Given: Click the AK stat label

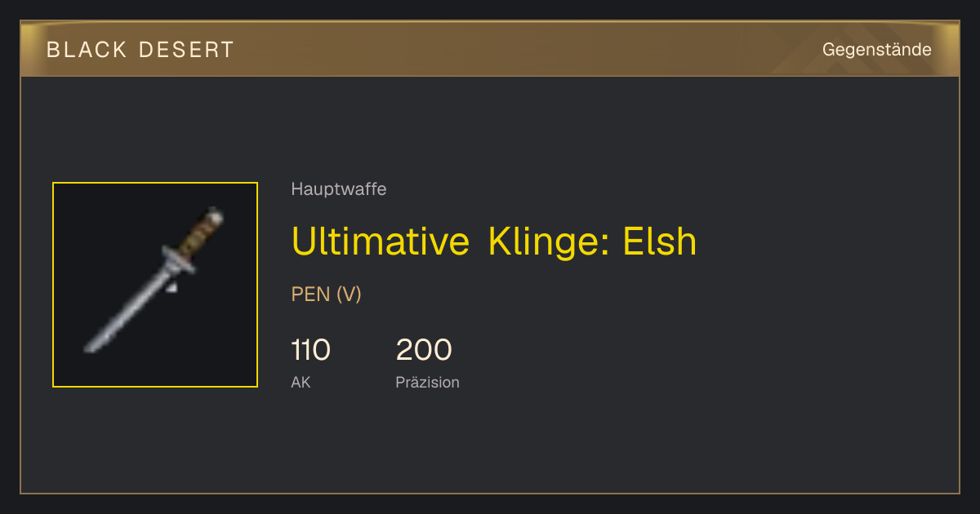Looking at the screenshot, I should (301, 382).
